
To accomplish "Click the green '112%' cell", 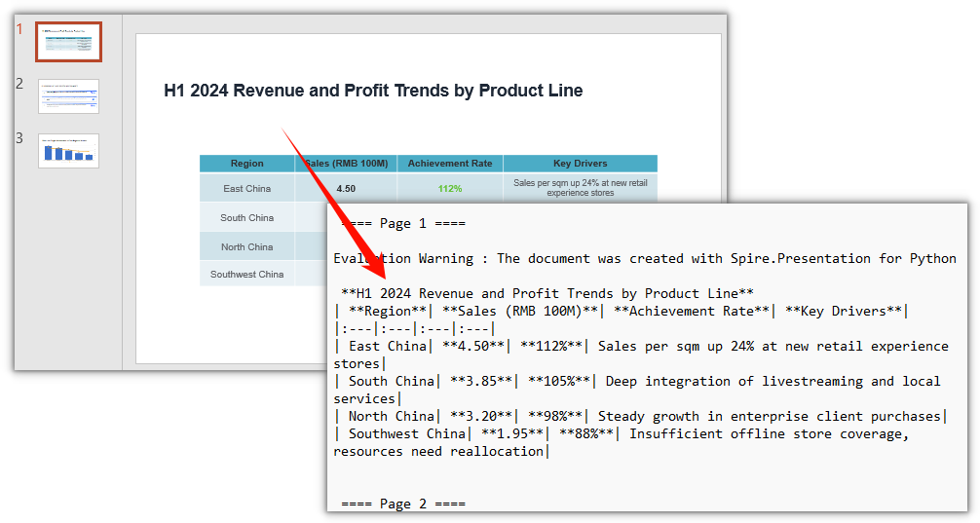I will click(450, 188).
